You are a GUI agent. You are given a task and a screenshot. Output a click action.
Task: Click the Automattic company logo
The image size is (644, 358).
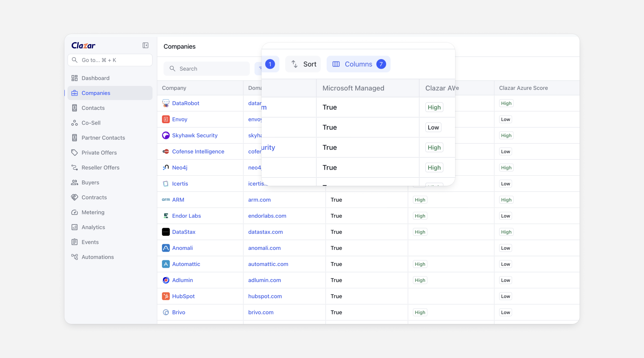(166, 264)
